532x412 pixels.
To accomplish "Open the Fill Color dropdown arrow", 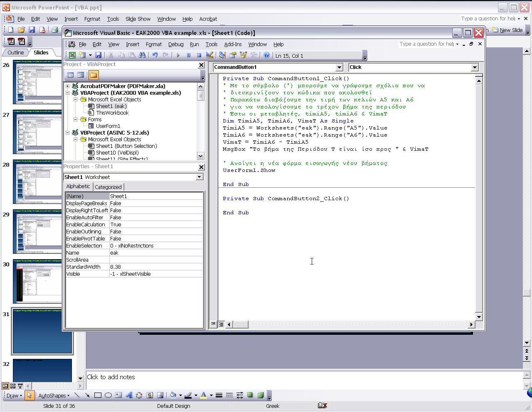I will pos(180,395).
